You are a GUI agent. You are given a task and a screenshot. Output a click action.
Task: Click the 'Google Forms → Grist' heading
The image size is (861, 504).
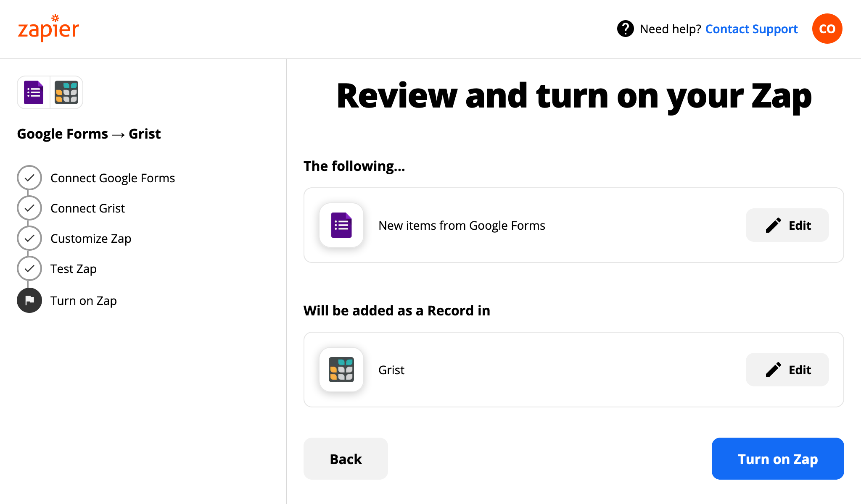coord(89,134)
